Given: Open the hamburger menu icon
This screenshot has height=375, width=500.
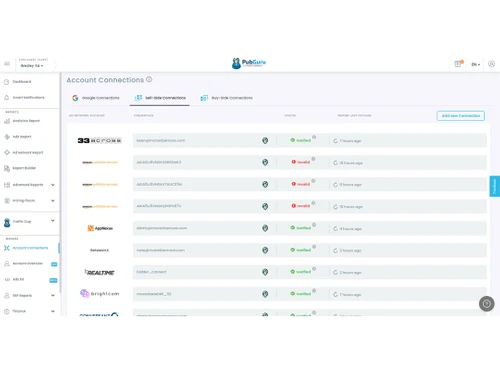Looking at the screenshot, I should point(7,64).
